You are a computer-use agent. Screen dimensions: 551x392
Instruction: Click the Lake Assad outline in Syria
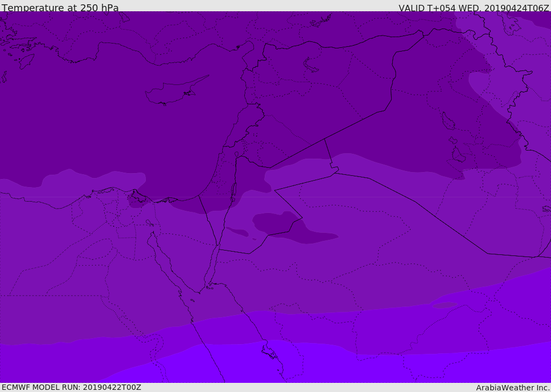pos(311,66)
